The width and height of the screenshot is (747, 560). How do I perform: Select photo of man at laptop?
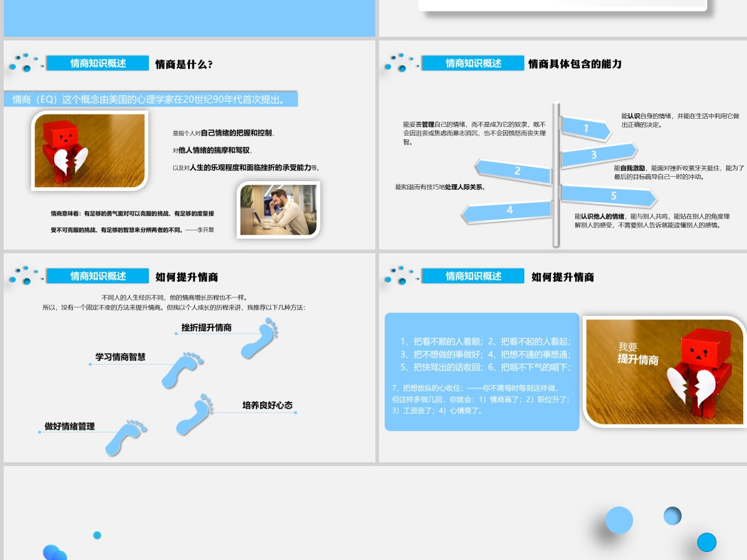(279, 210)
